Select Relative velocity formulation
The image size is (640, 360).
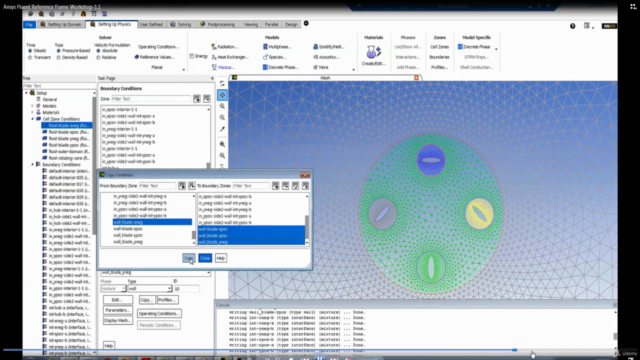pyautogui.click(x=106, y=58)
